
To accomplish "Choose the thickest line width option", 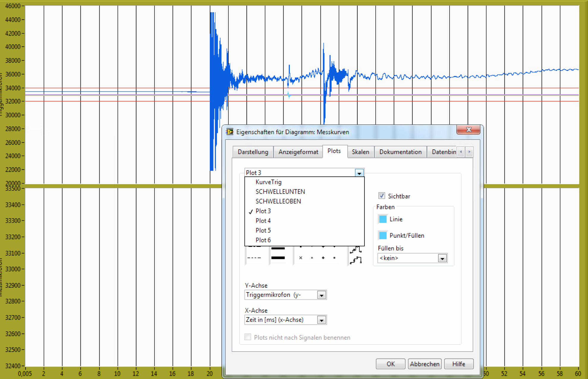I will 278,258.
